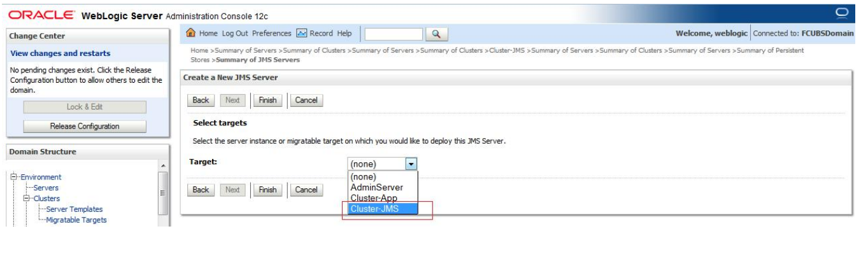Open Server Templates tree item
Screen dimensions: 868x266
point(74,209)
